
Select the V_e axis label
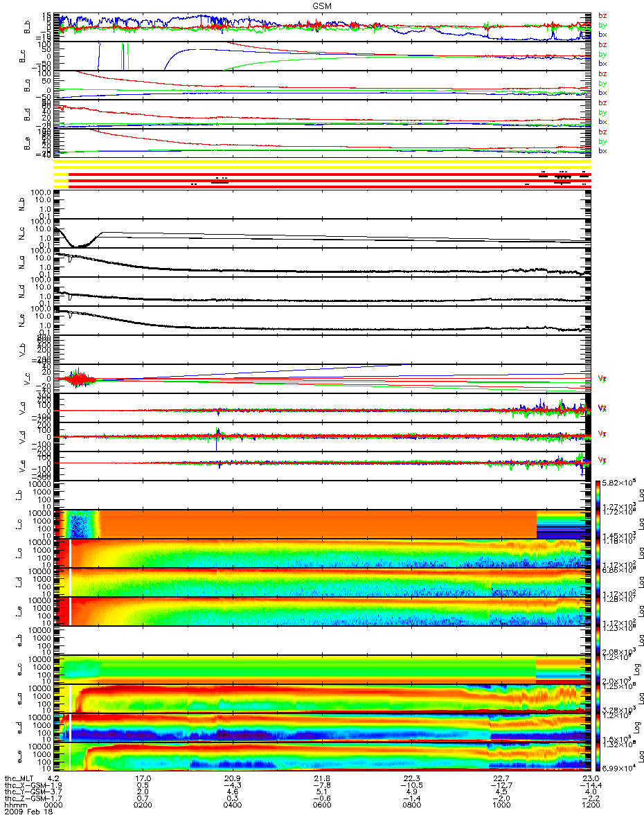22,466
